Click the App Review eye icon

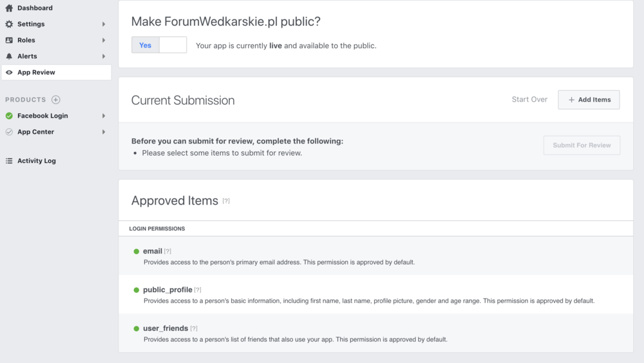pyautogui.click(x=9, y=73)
